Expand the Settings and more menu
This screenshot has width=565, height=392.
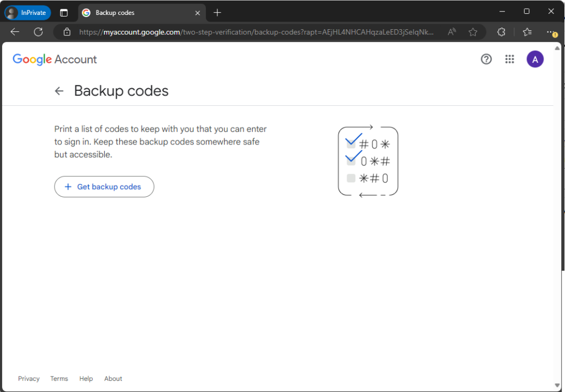551,32
